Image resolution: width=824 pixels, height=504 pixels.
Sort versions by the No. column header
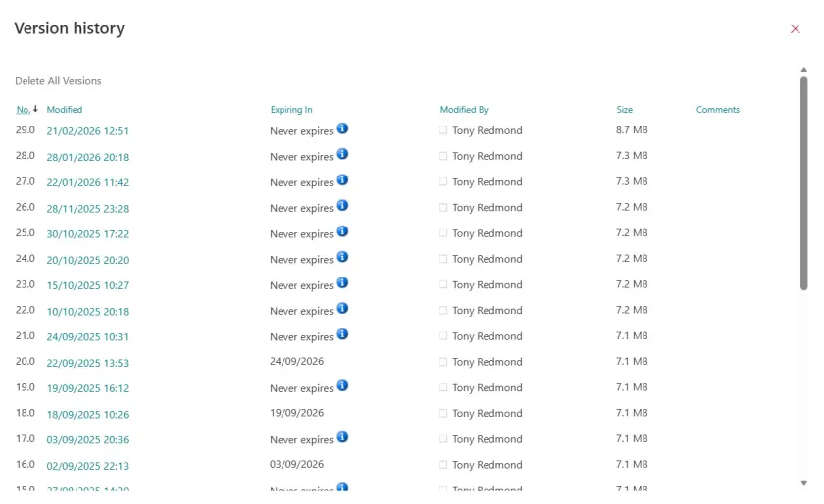(x=24, y=110)
